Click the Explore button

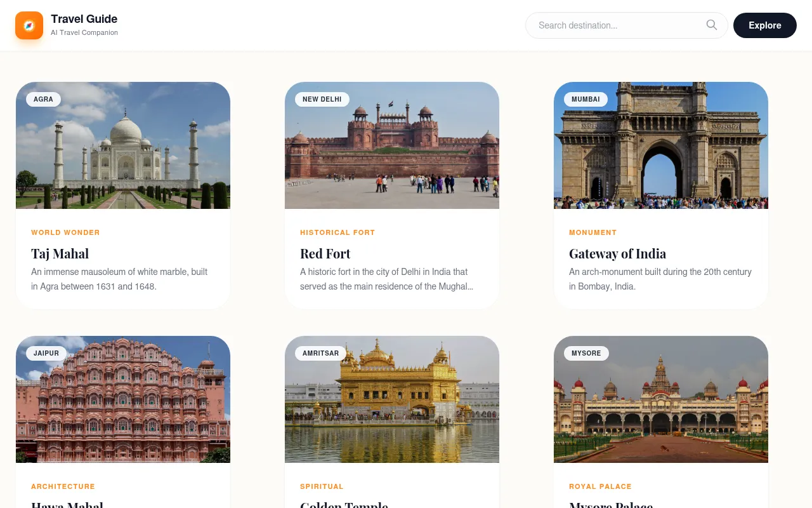tap(764, 25)
